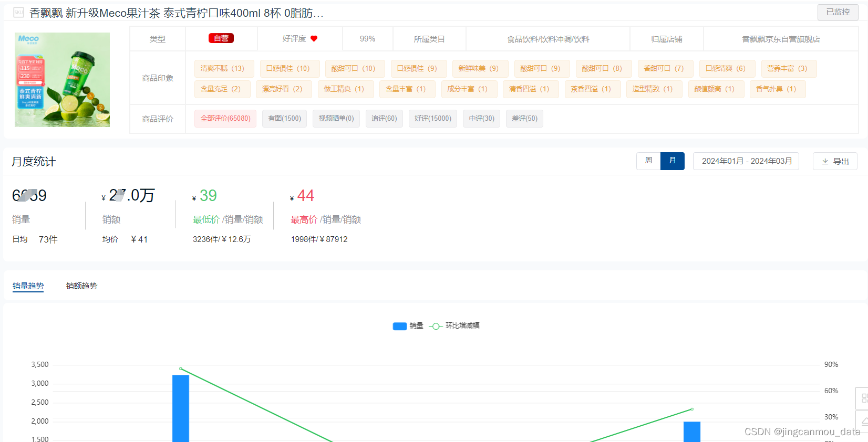This screenshot has height=442, width=868.
Task: Click the 酸甜可口 (10) impression tag
Action: (x=355, y=69)
